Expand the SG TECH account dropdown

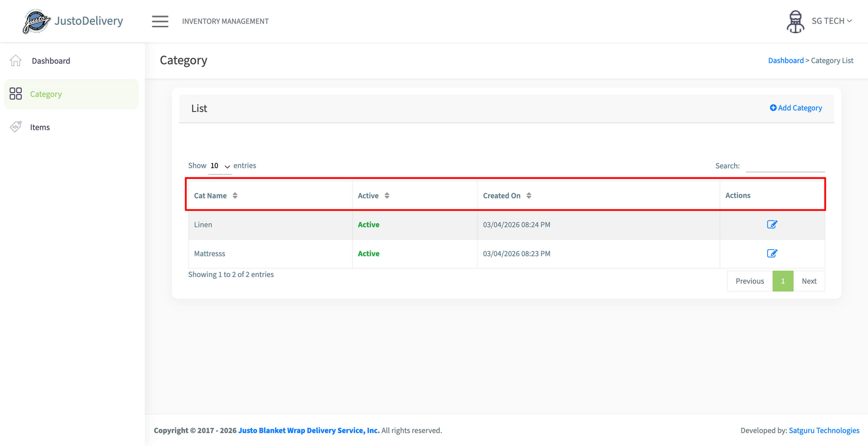[831, 21]
